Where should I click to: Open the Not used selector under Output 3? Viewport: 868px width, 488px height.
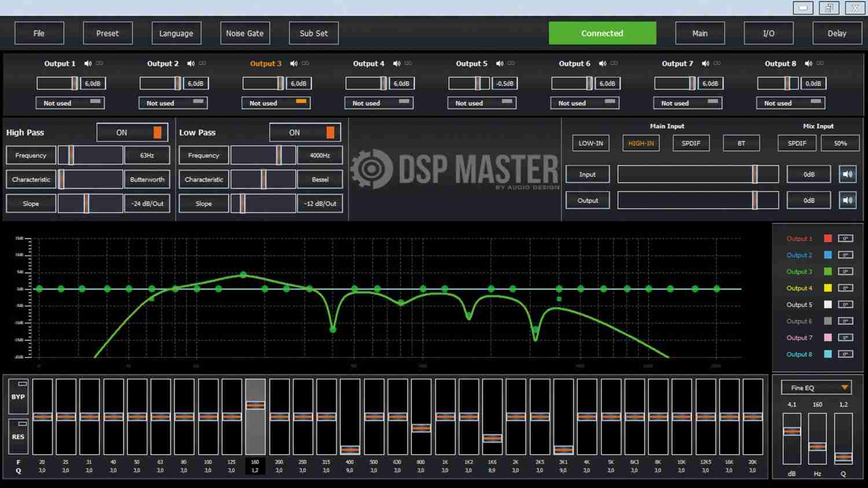point(276,103)
